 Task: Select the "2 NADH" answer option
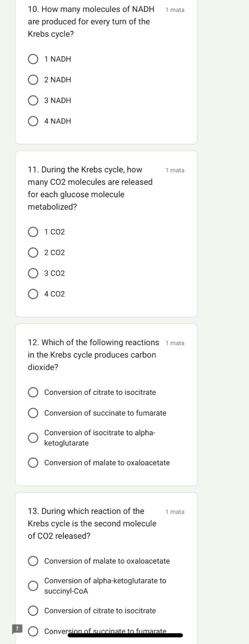coord(33,80)
